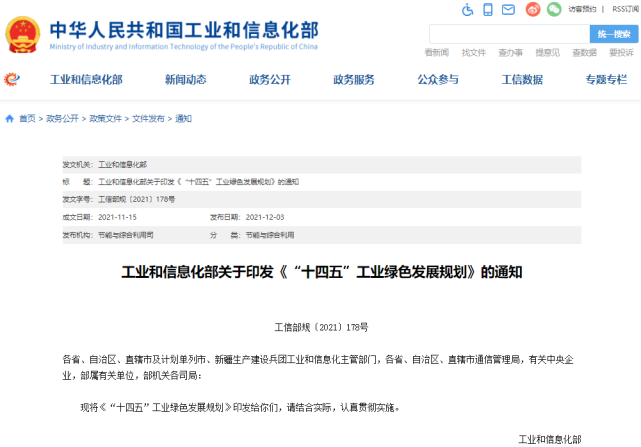Viewport: 641px width, 447px height.
Task: Select 查办事 under search box
Action: pyautogui.click(x=511, y=52)
